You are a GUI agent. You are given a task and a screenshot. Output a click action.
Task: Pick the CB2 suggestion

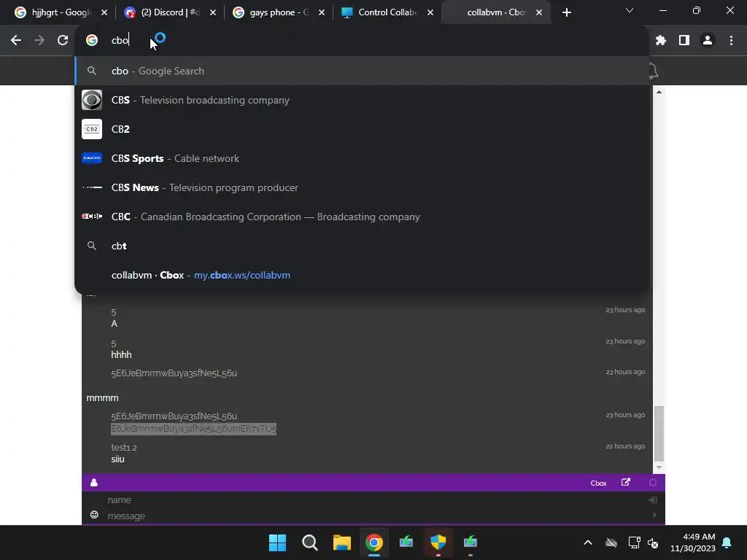click(362, 129)
